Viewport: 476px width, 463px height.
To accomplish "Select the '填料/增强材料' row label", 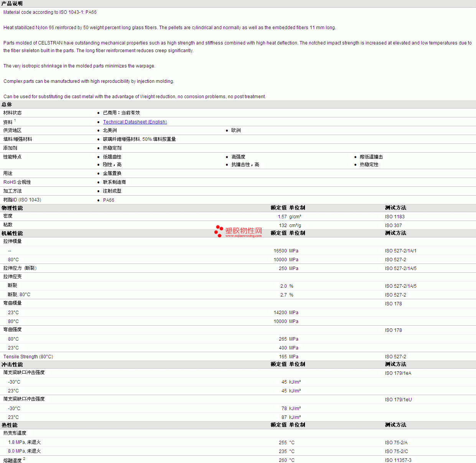I will (18, 139).
